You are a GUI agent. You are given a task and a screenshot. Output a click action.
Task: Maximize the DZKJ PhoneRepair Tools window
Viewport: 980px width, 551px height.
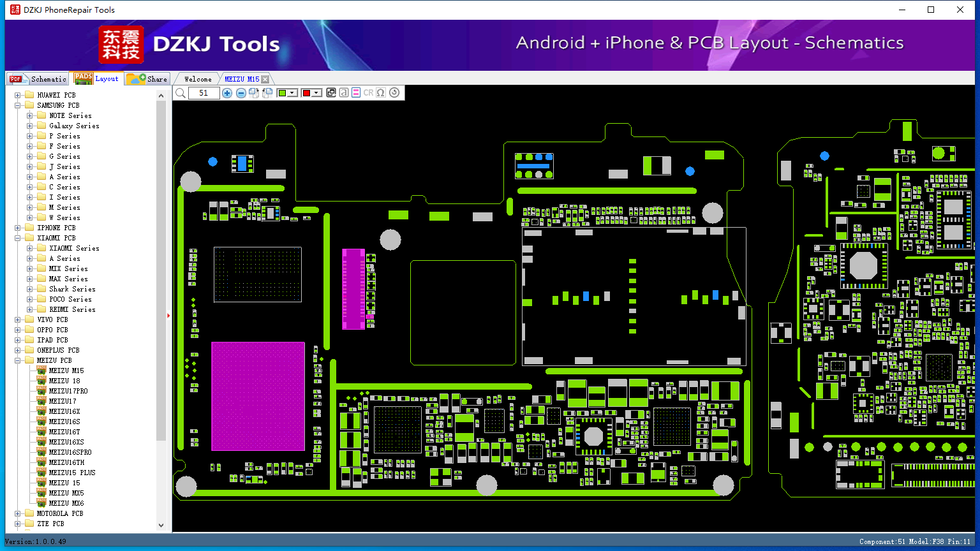point(931,10)
